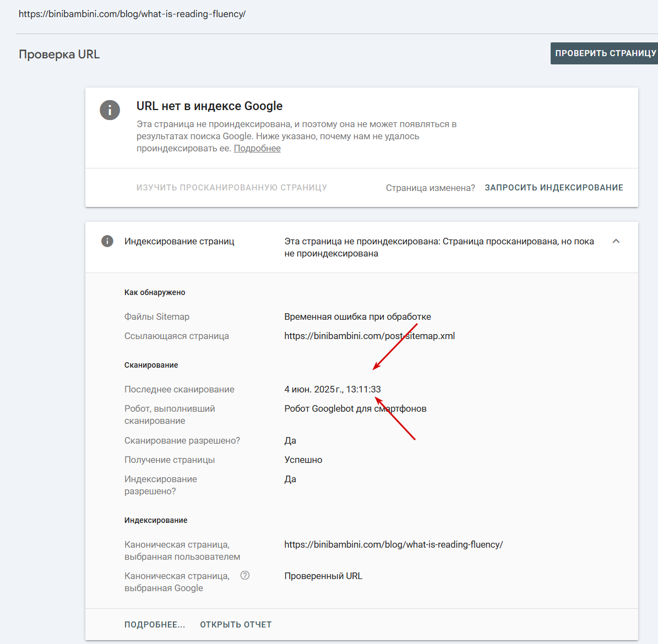Click the post-sitemap.xml referring page URL
658x644 pixels.
tap(369, 336)
